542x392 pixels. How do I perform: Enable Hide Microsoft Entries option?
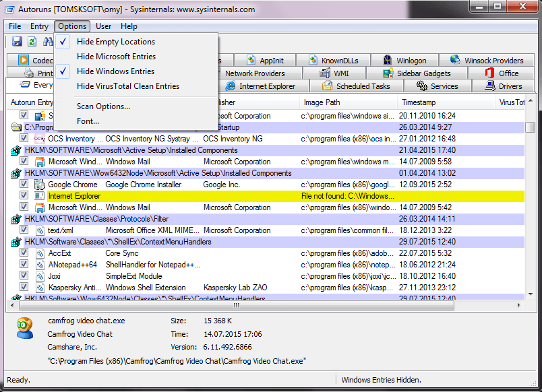click(x=136, y=57)
